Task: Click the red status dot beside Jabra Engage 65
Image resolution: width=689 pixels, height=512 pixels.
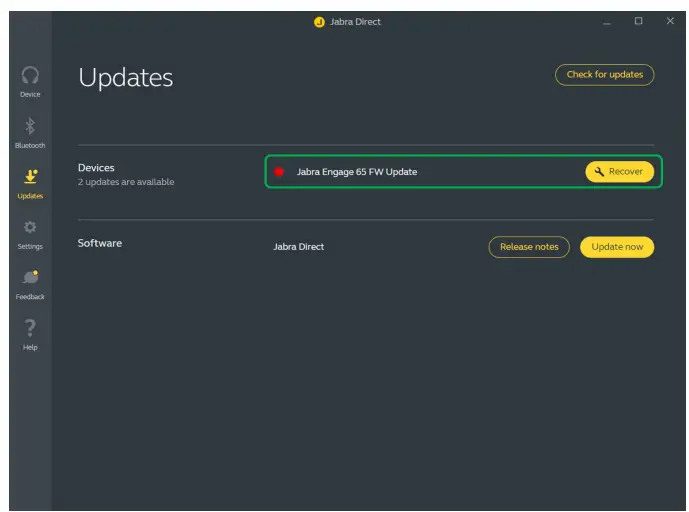Action: (279, 172)
